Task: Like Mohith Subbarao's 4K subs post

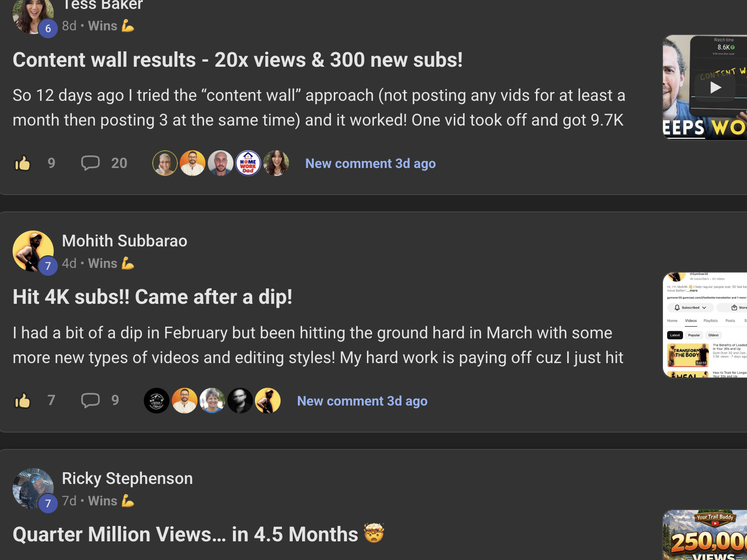Action: (22, 401)
